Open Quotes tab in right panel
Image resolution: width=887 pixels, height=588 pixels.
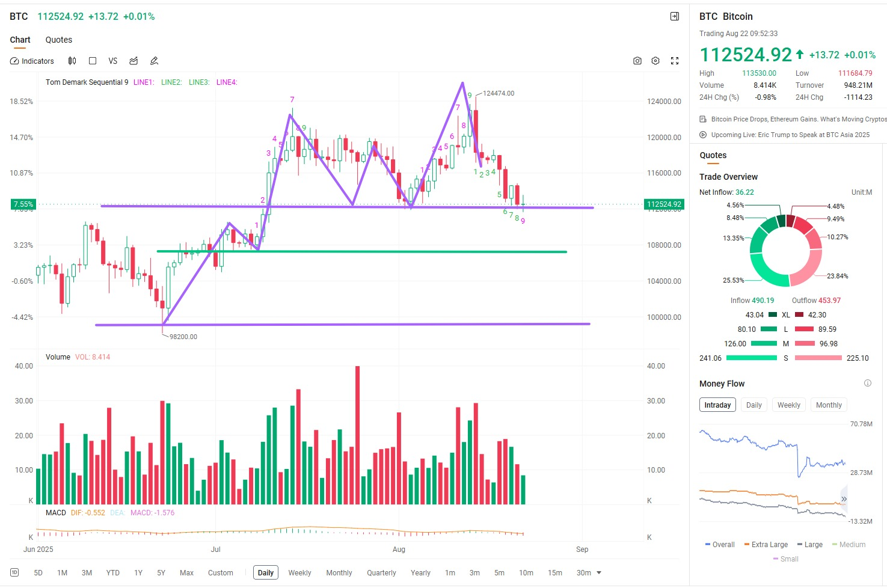click(713, 155)
